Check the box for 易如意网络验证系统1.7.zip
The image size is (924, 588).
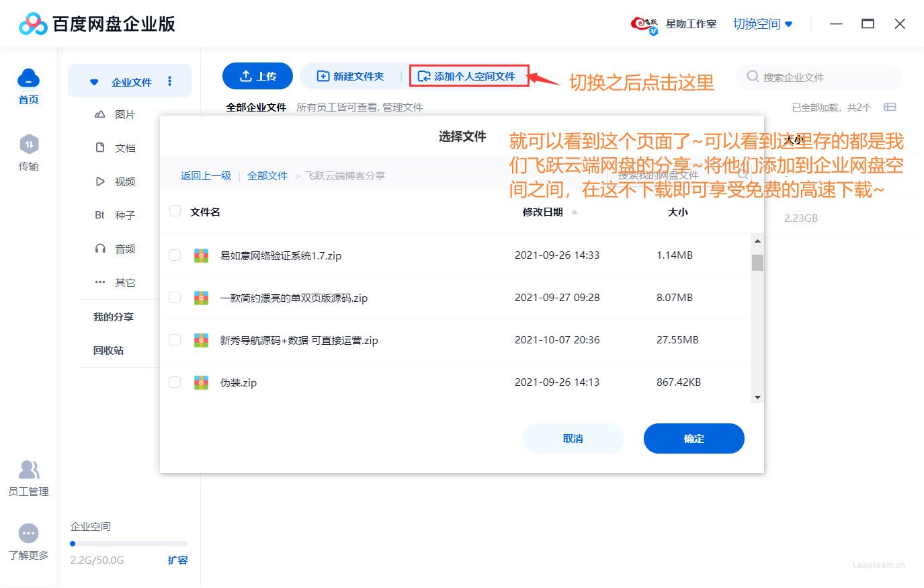coord(175,255)
